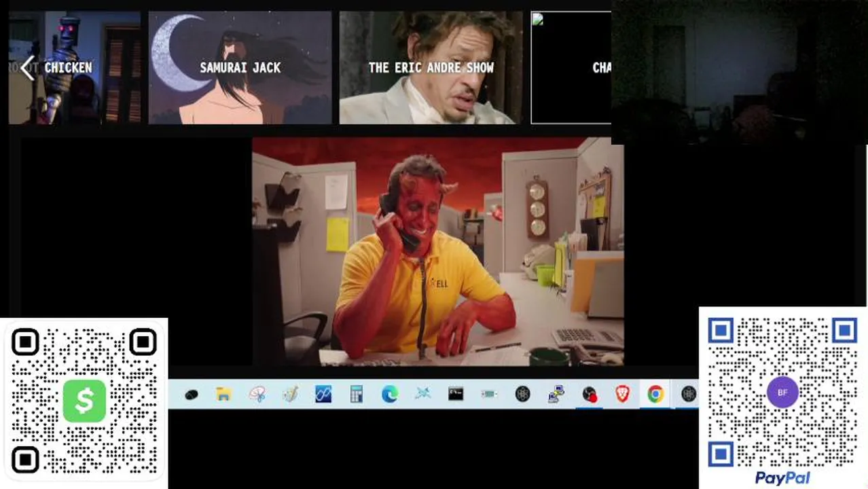Open the Snipping Tool scissors icon
This screenshot has width=868, height=489.
(257, 394)
